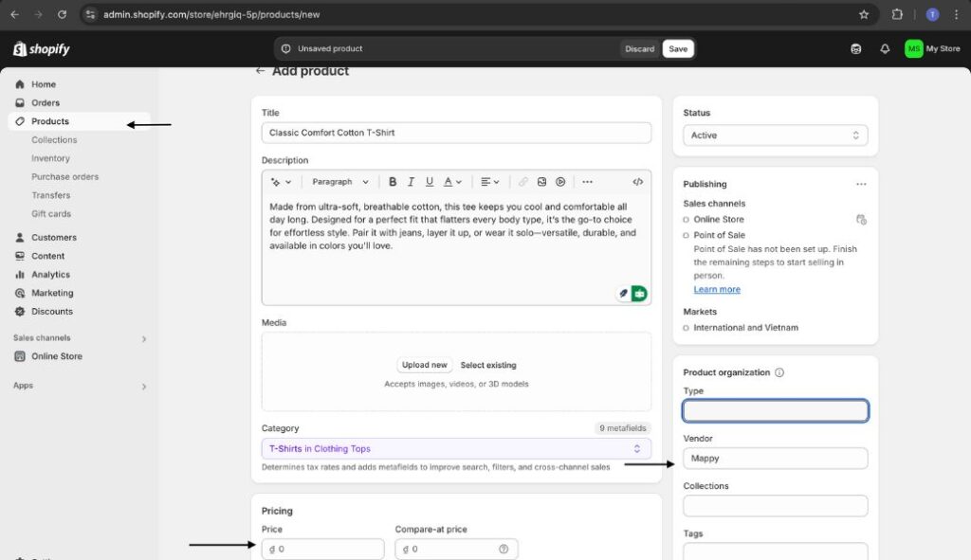This screenshot has width=971, height=560.
Task: Open browser extensions puzzle icon
Action: (x=897, y=14)
